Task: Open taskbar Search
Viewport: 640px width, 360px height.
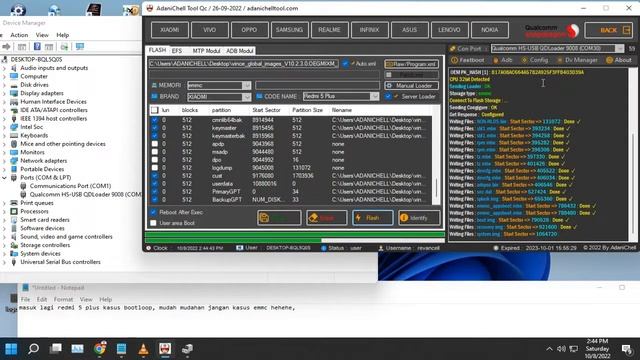Action: 33,349
